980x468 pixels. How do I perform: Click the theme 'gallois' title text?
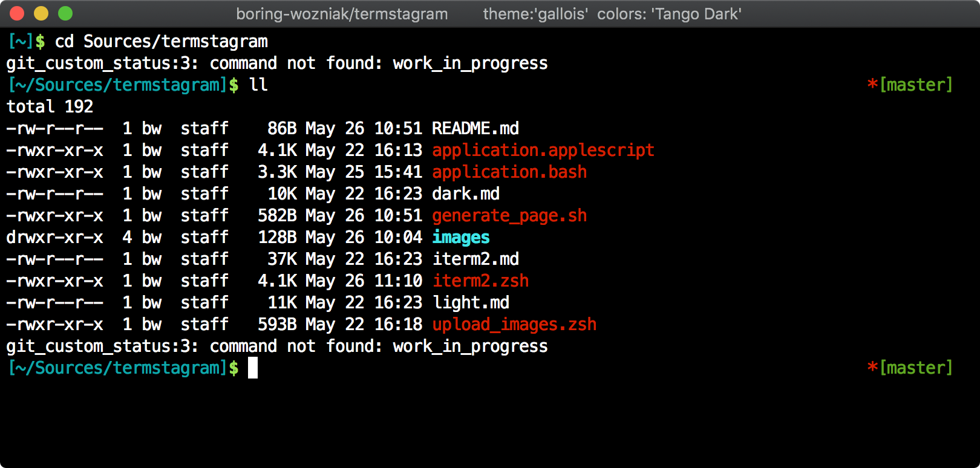click(535, 14)
